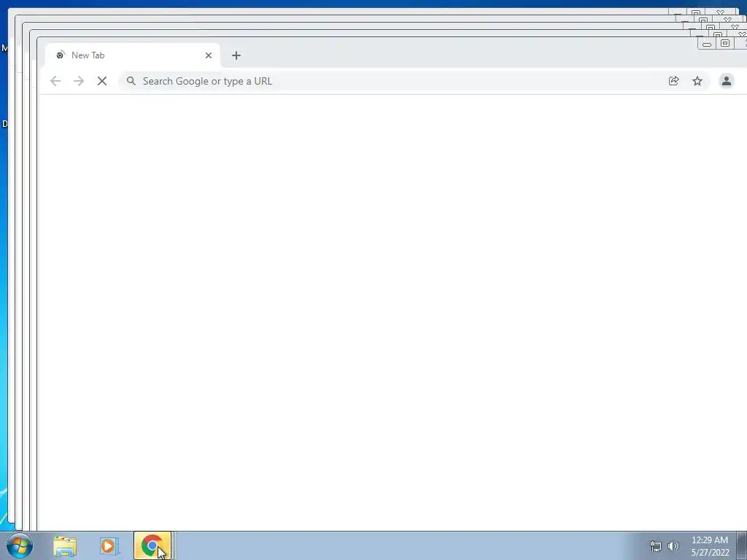747x560 pixels.
Task: Go forward with the forward arrow
Action: (x=79, y=81)
